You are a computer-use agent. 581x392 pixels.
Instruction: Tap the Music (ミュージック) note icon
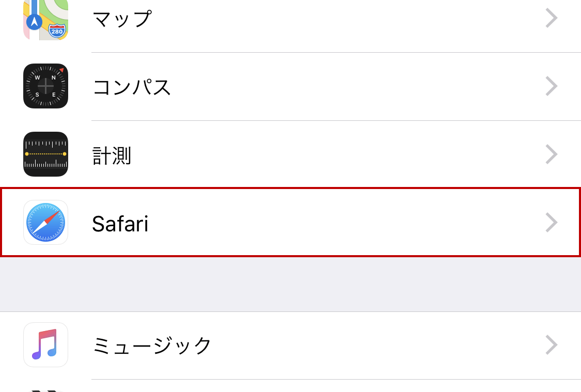pos(45,344)
